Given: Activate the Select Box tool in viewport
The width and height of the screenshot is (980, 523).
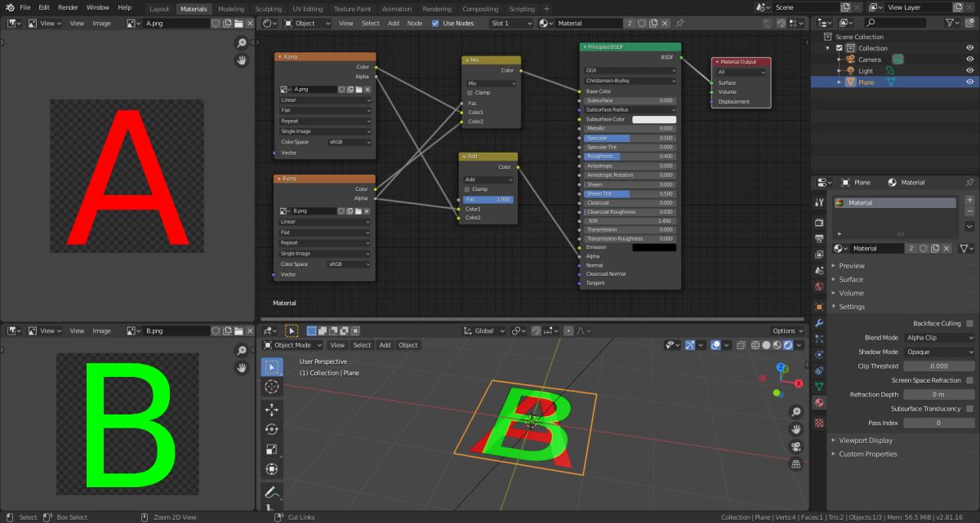Looking at the screenshot, I should click(272, 366).
